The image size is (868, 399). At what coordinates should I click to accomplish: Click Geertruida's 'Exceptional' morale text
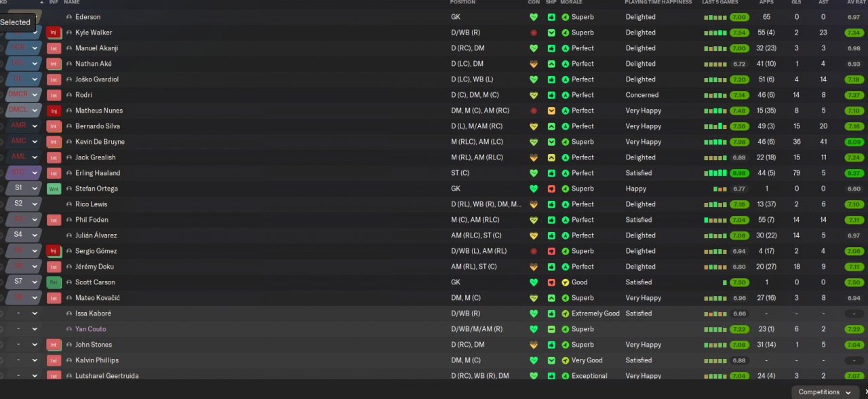click(x=589, y=376)
